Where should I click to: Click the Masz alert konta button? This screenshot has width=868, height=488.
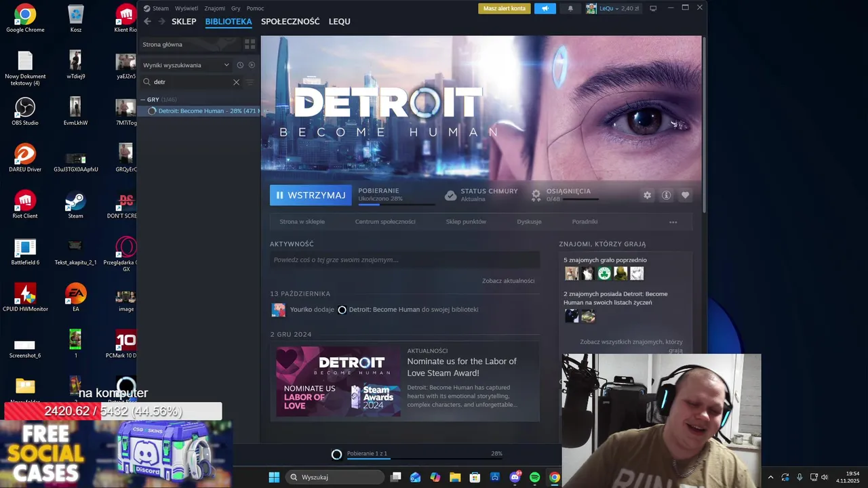505,9
